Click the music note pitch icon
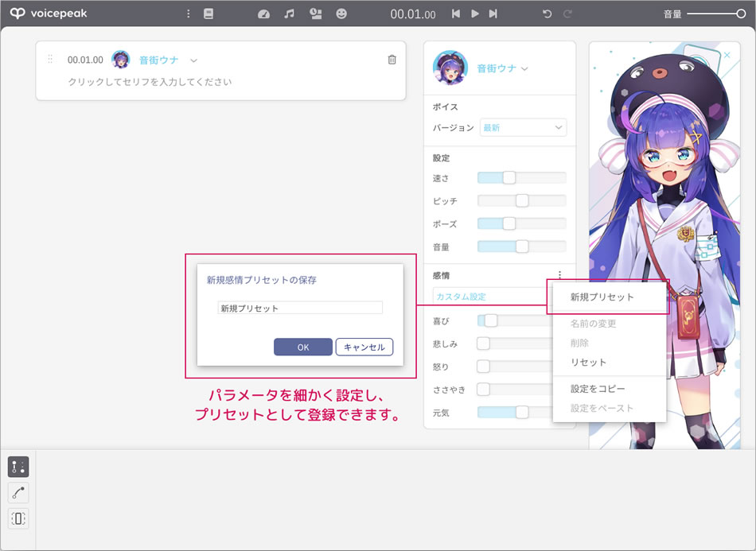The image size is (756, 551). click(289, 14)
